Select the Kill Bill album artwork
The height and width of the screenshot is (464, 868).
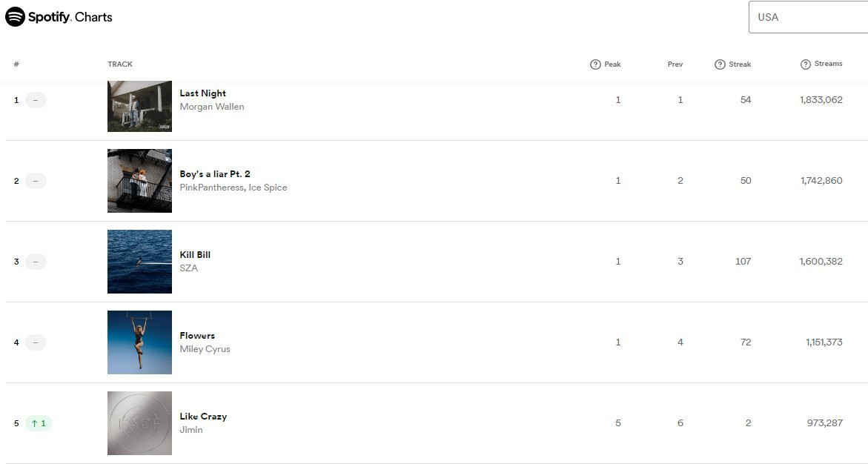139,262
